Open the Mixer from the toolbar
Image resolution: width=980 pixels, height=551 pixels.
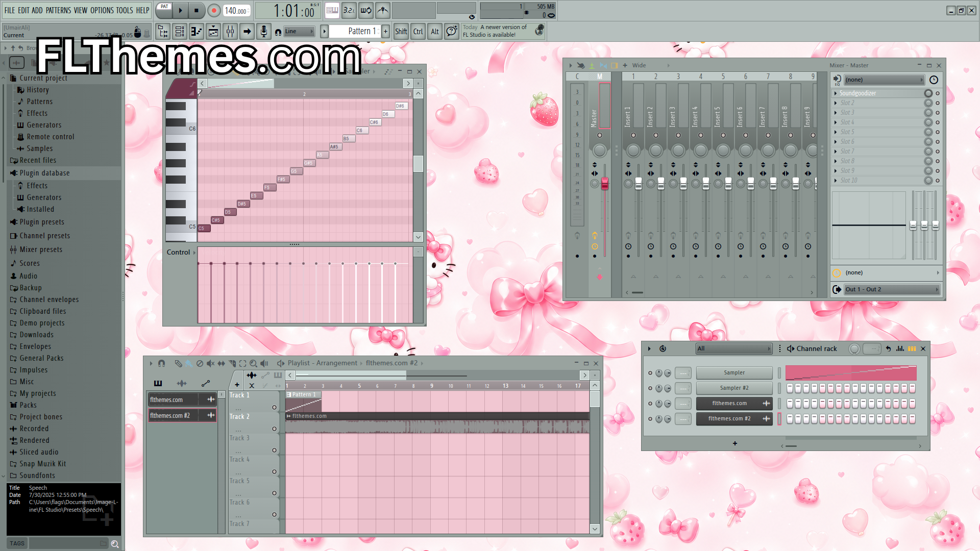[x=230, y=32]
